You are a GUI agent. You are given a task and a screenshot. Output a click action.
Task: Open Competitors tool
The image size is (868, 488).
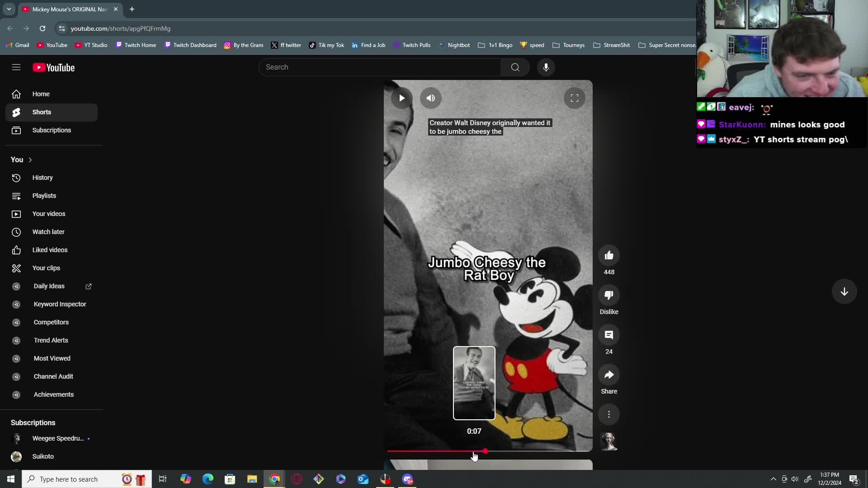(52, 322)
